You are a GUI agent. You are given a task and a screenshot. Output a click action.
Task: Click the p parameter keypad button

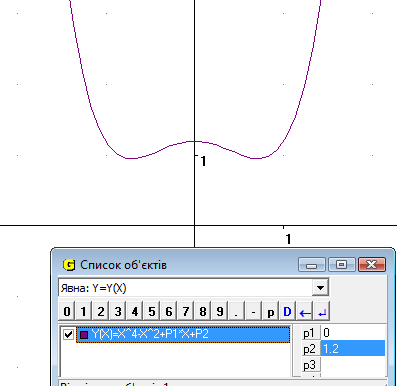(x=271, y=312)
